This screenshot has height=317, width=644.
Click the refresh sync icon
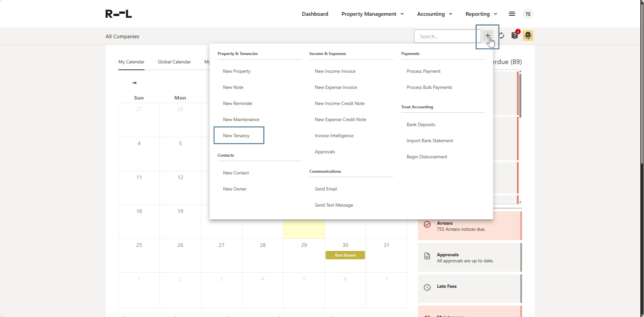coord(501,36)
